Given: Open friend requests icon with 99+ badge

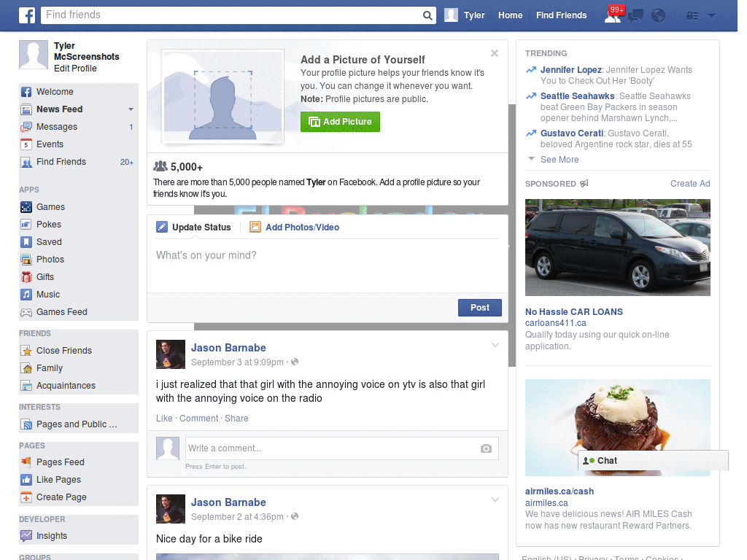Looking at the screenshot, I should (x=613, y=15).
